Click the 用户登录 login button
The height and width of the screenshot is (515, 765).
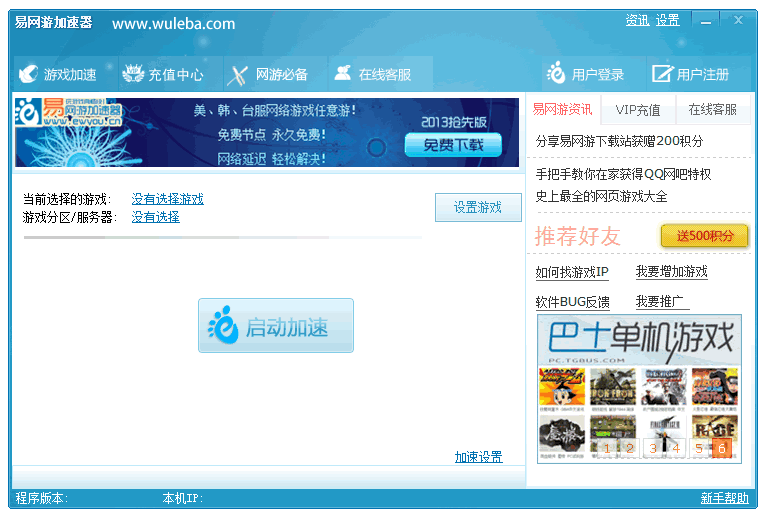pos(593,74)
